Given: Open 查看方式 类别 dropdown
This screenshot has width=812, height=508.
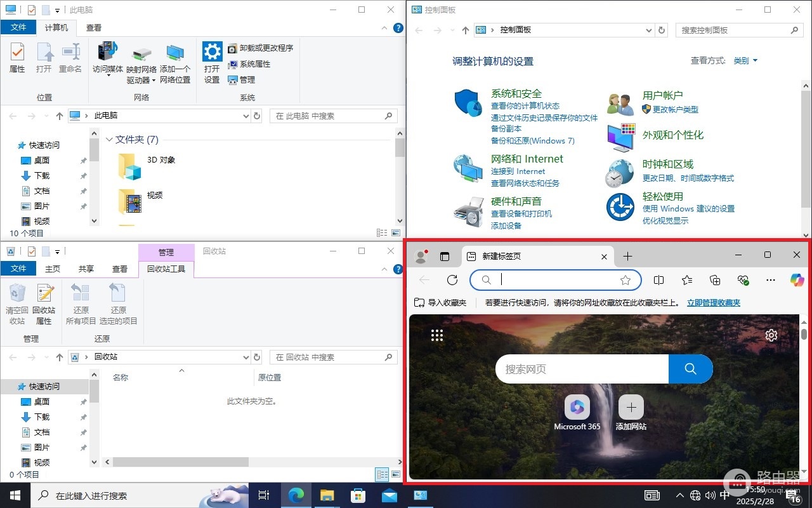Looking at the screenshot, I should (745, 61).
